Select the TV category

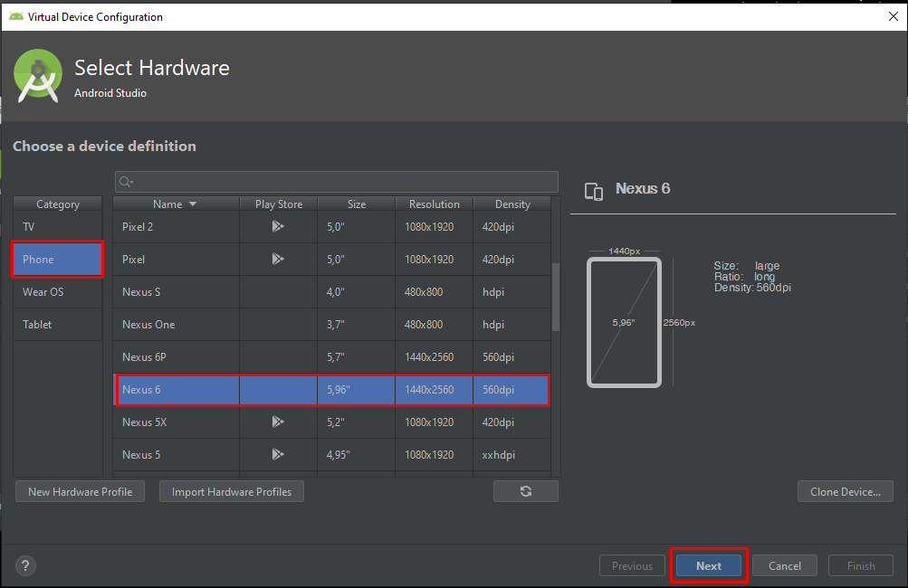coord(58,227)
